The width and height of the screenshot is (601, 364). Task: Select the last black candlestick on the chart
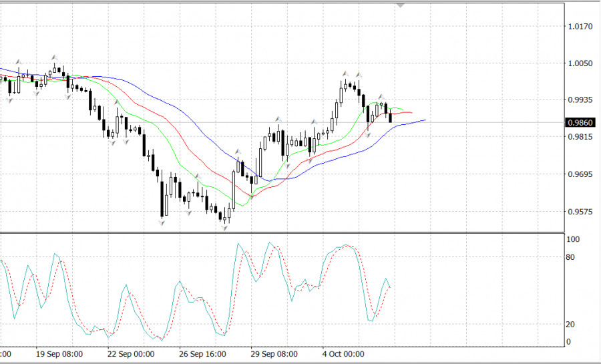(391, 118)
